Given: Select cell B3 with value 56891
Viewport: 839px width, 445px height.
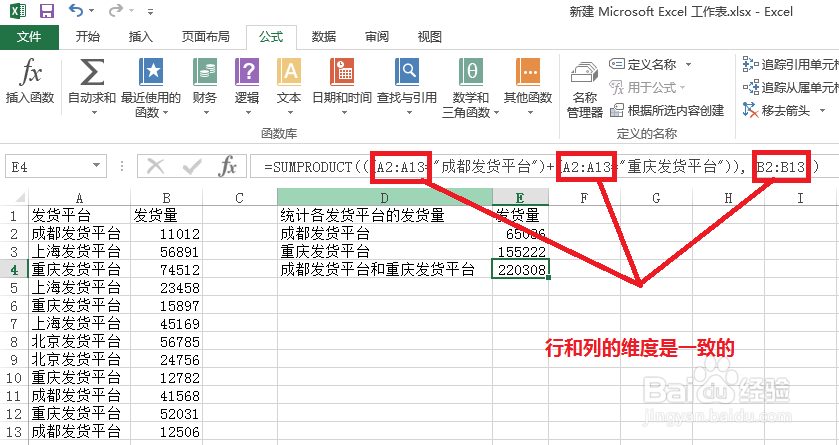Looking at the screenshot, I should [x=166, y=251].
